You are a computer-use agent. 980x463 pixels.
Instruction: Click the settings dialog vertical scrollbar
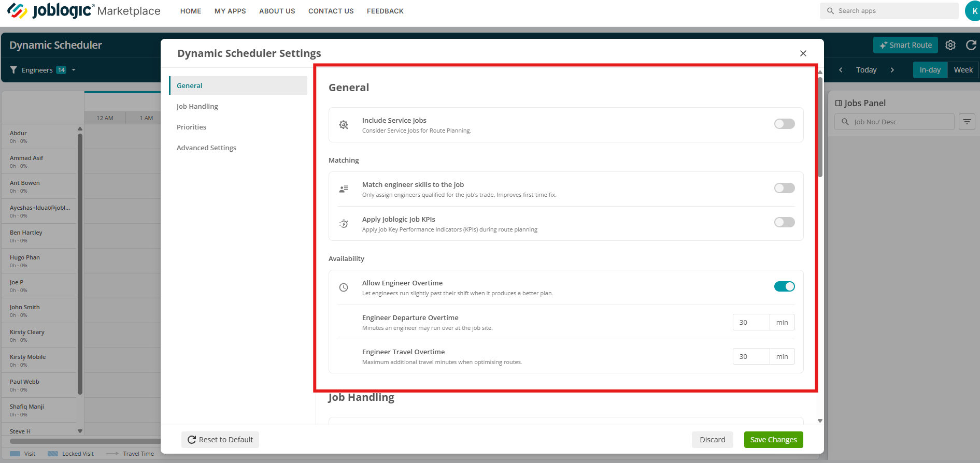point(820,127)
